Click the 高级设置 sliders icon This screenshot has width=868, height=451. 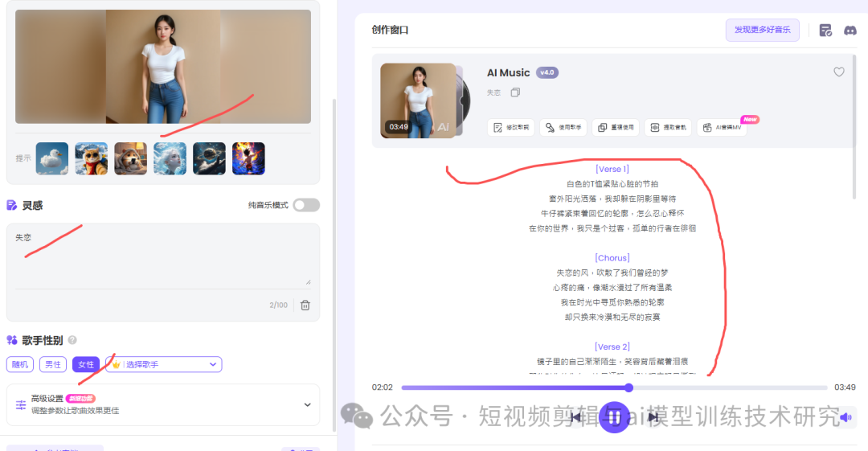(21, 405)
